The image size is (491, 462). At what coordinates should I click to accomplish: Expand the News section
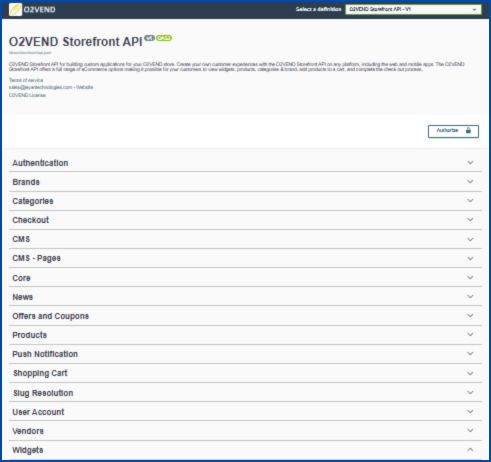tap(245, 297)
